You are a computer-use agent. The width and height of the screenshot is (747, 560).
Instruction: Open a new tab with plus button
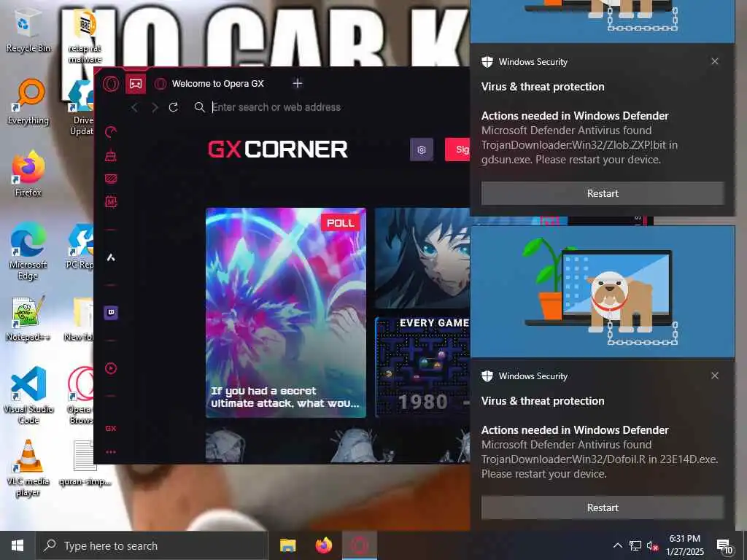coord(298,83)
